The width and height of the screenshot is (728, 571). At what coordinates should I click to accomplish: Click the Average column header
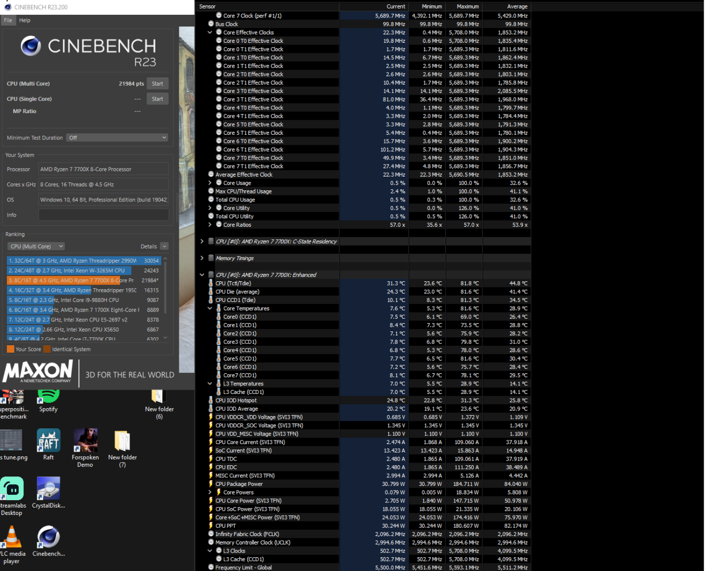(506, 6)
